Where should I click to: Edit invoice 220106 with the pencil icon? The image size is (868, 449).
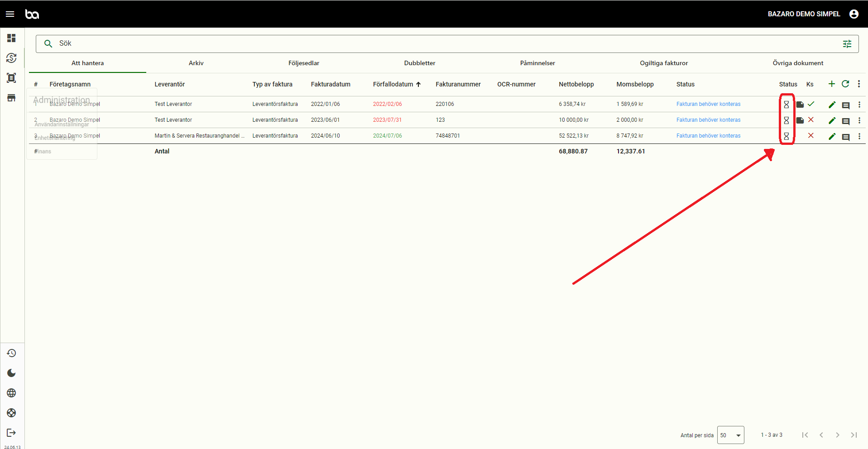832,105
